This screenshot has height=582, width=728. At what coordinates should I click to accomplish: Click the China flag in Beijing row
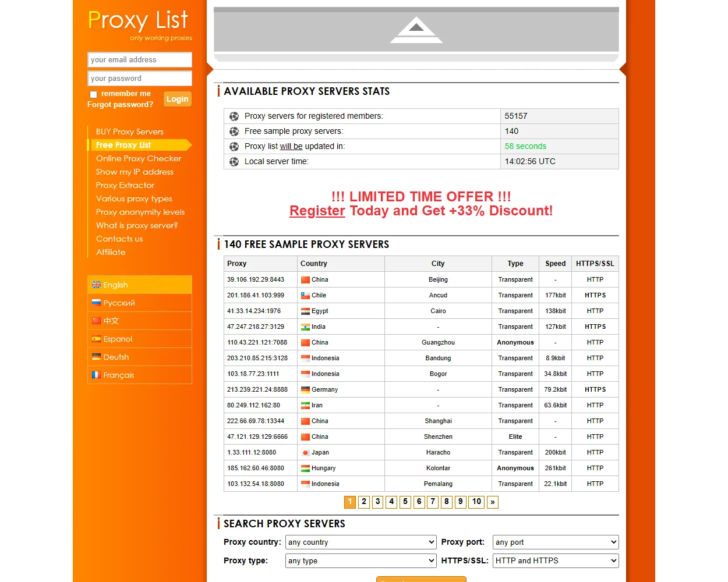(x=305, y=280)
